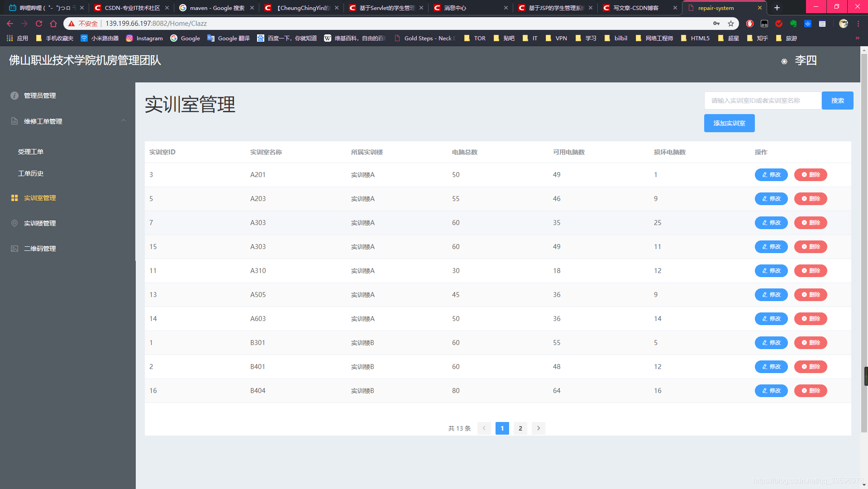Click the 二维码管理 image icon
868x489 pixels.
(x=14, y=249)
